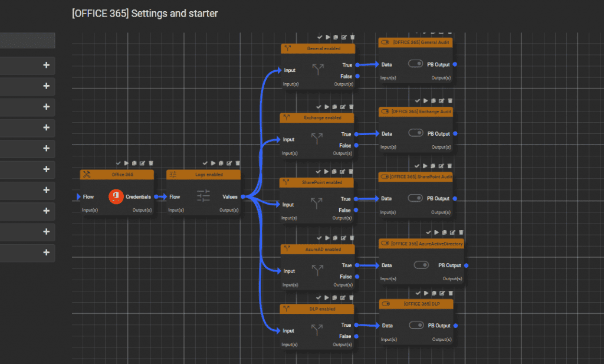Click the tools icon in Office 365 node header
The image size is (604, 364).
tap(87, 175)
